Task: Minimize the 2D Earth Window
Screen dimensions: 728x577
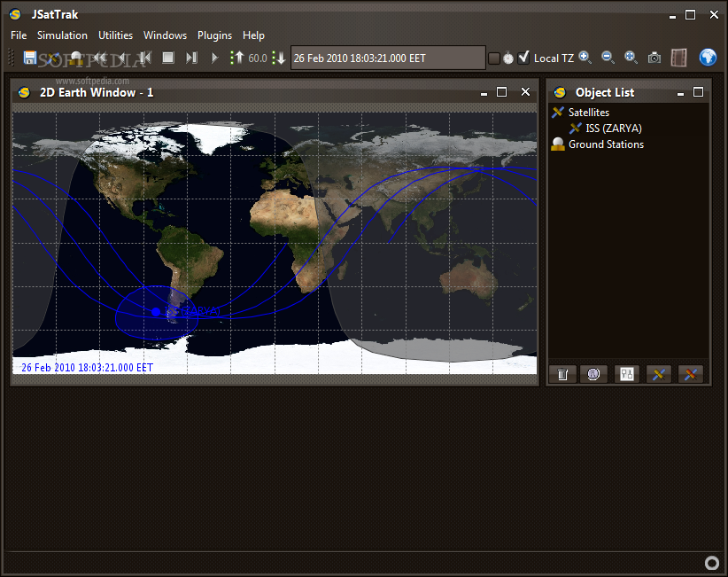Action: pyautogui.click(x=484, y=93)
